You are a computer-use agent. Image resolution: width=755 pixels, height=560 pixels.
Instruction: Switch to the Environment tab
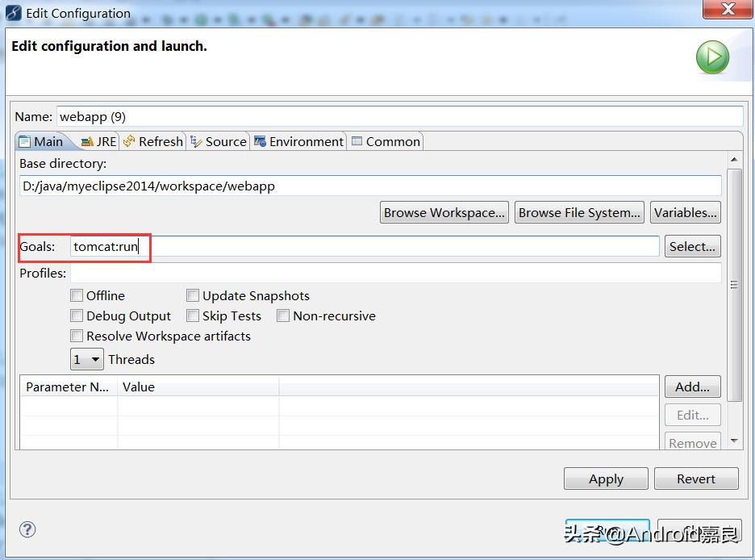coord(298,141)
